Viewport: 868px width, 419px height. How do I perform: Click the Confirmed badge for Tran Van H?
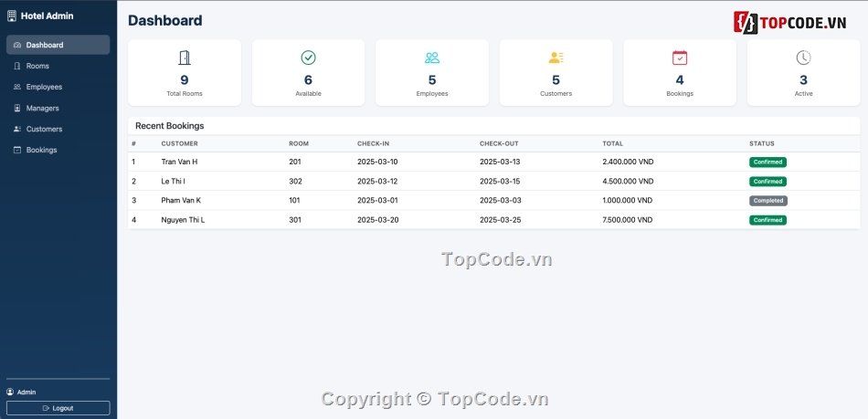click(x=767, y=162)
